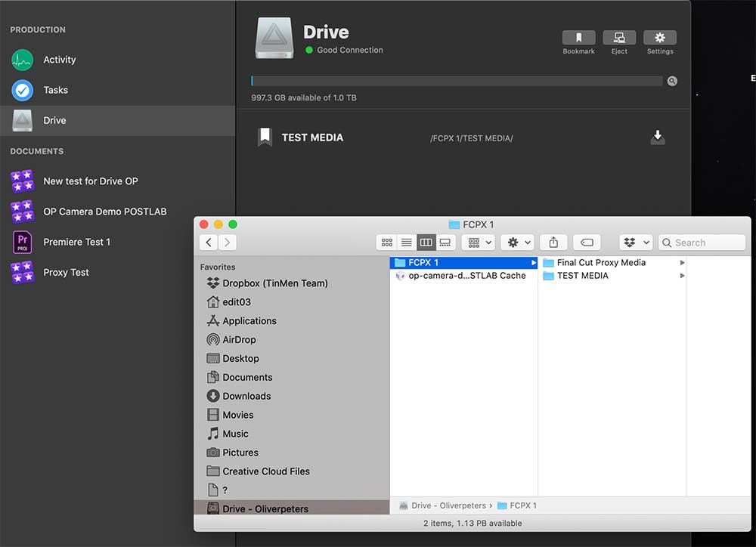Open the item grouping dropdown
Screen dimensions: 756x547
(479, 243)
